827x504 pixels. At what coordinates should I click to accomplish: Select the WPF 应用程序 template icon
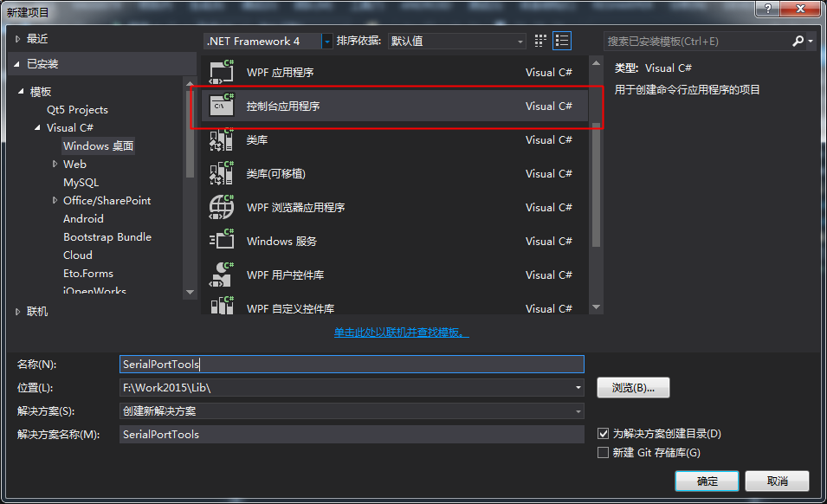click(222, 72)
